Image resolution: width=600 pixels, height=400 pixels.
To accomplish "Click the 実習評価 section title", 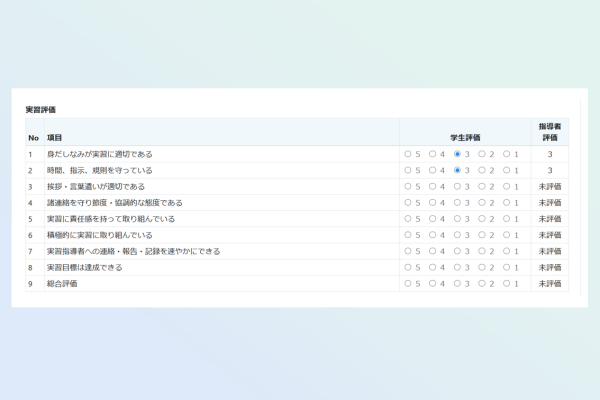I will pyautogui.click(x=41, y=109).
